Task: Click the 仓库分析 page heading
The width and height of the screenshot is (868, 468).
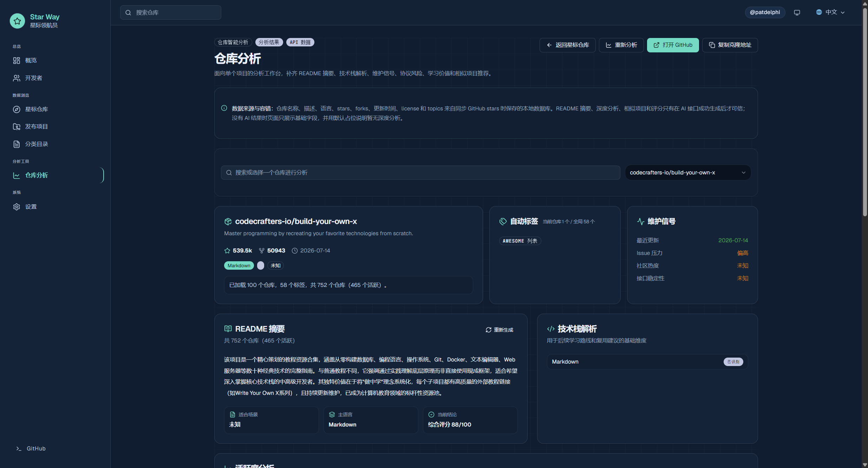Action: tap(238, 59)
